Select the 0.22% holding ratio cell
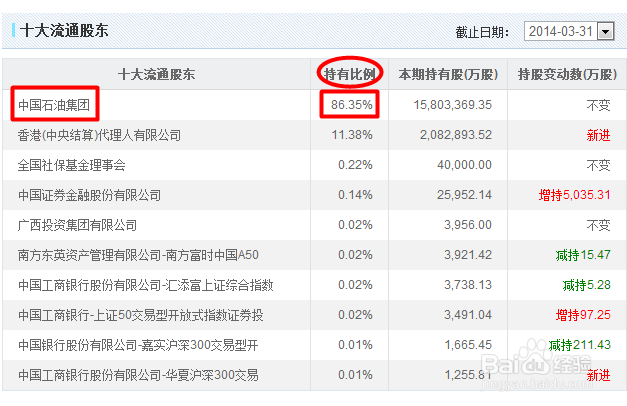 point(355,165)
